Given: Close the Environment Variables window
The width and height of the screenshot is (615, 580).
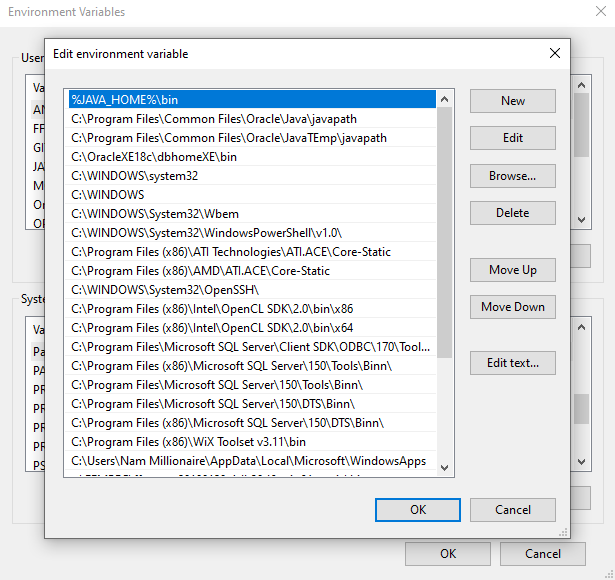Looking at the screenshot, I should point(600,11).
